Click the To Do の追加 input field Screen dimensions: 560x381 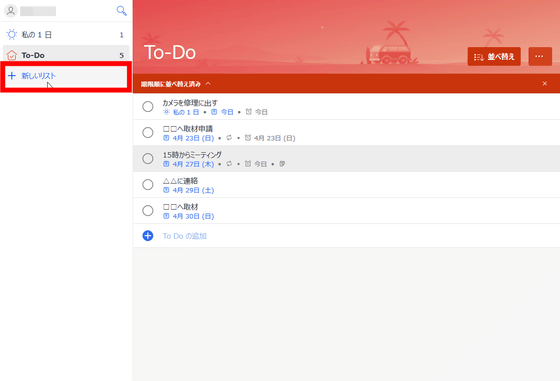(x=346, y=236)
